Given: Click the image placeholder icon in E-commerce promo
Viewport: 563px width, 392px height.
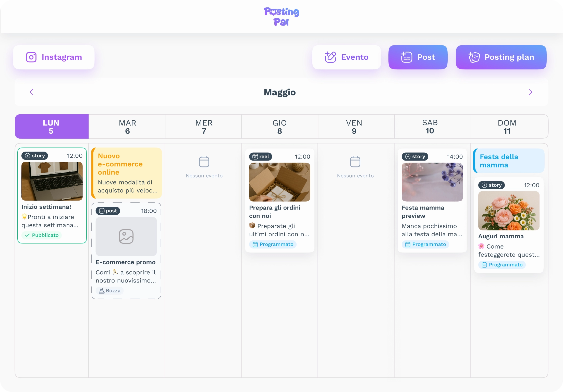Looking at the screenshot, I should 126,237.
